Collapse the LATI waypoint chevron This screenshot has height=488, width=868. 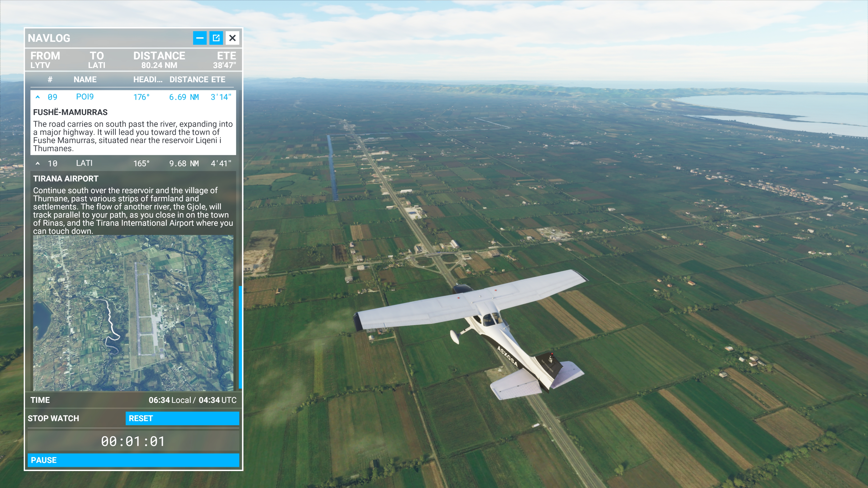(38, 163)
